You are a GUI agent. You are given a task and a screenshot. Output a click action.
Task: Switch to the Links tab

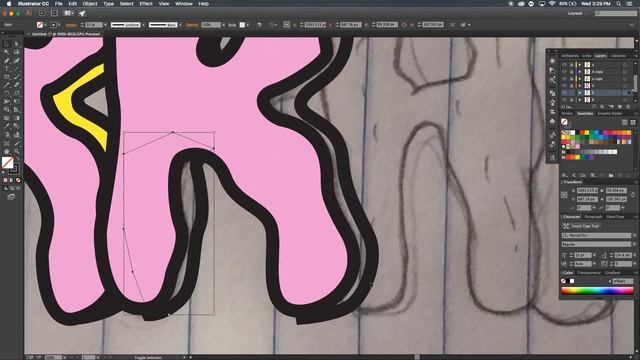coord(587,56)
